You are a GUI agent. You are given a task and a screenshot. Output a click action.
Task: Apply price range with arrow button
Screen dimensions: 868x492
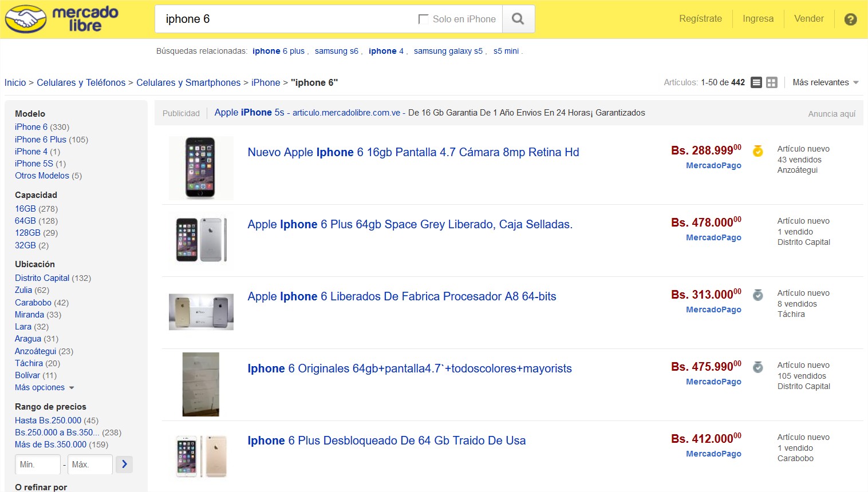click(124, 464)
